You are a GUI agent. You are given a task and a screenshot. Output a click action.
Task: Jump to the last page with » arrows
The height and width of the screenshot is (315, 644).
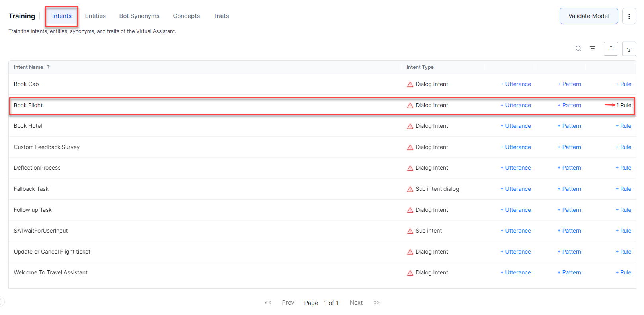click(x=377, y=303)
